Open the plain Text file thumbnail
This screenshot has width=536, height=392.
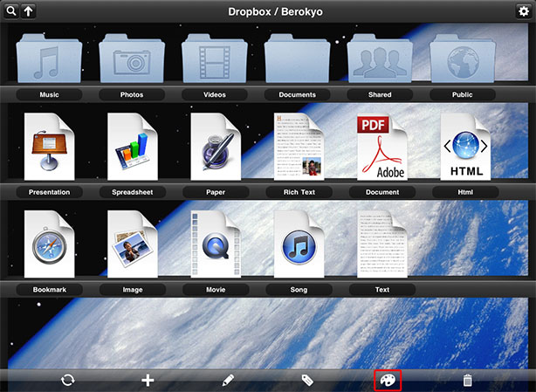coord(382,244)
